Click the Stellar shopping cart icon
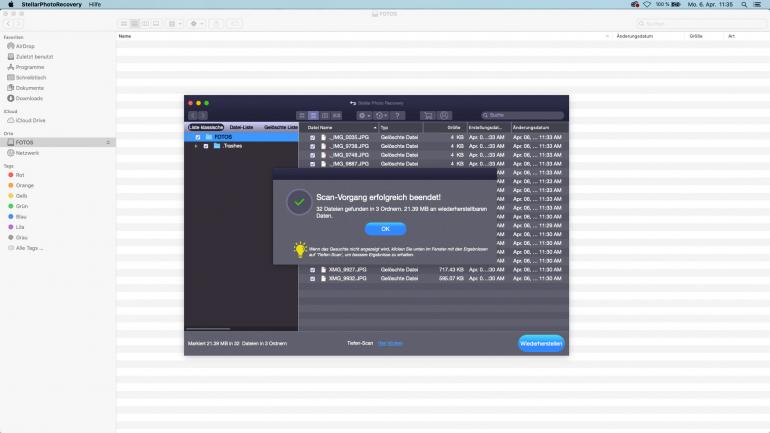 tap(428, 115)
